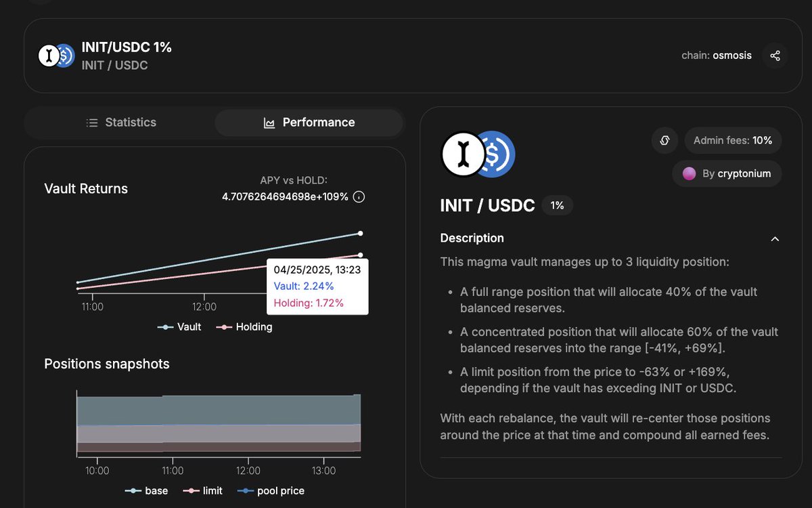
Task: Toggle the pool price series in legend
Action: click(x=271, y=490)
